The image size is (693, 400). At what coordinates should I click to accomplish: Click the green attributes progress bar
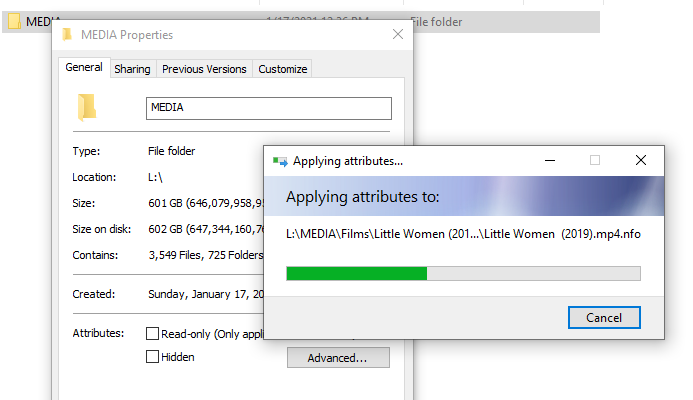point(463,273)
